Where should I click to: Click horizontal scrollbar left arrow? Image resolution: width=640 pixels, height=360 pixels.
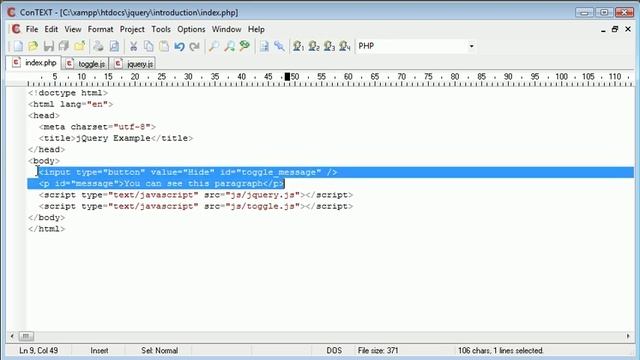(x=12, y=336)
